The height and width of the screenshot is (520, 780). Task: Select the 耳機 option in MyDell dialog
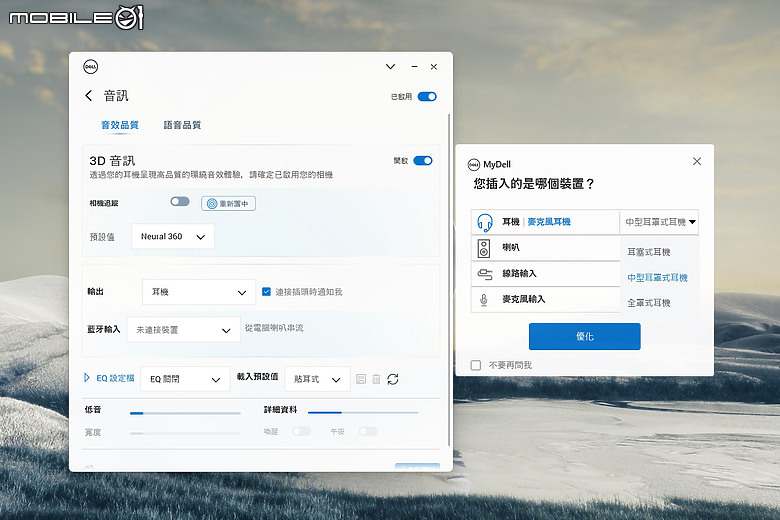tap(511, 222)
